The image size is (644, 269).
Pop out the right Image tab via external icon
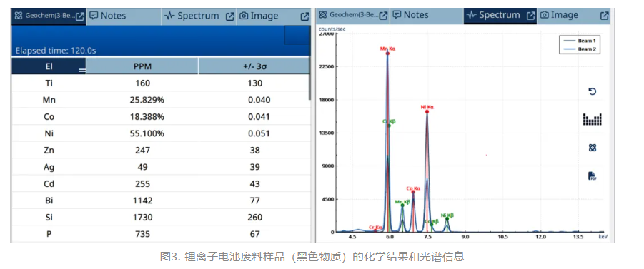(x=604, y=15)
